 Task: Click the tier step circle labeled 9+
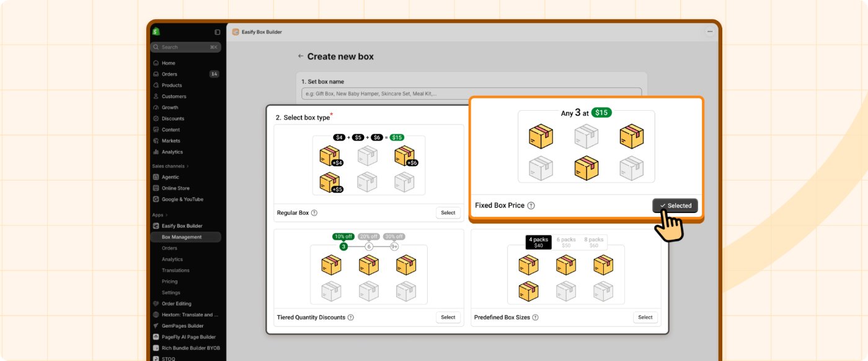pos(394,246)
